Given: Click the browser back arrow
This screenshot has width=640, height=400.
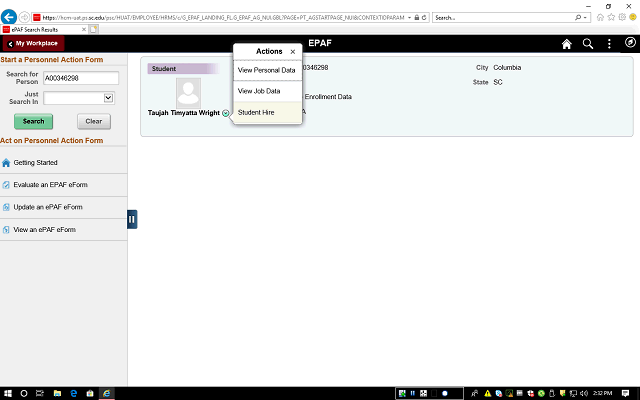Looking at the screenshot, I should [x=9, y=18].
